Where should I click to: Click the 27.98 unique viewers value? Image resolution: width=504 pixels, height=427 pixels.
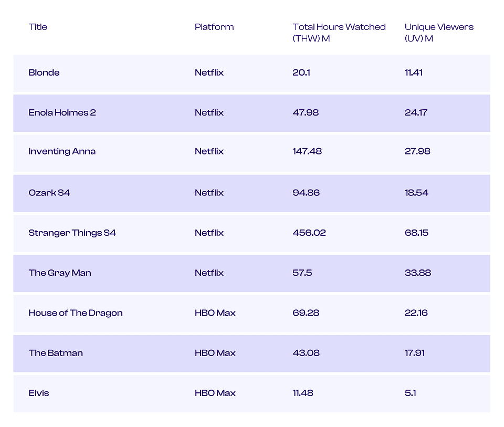pyautogui.click(x=417, y=151)
